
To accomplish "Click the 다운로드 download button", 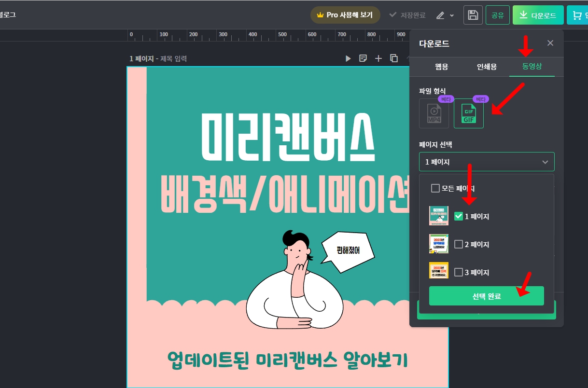I will click(538, 15).
